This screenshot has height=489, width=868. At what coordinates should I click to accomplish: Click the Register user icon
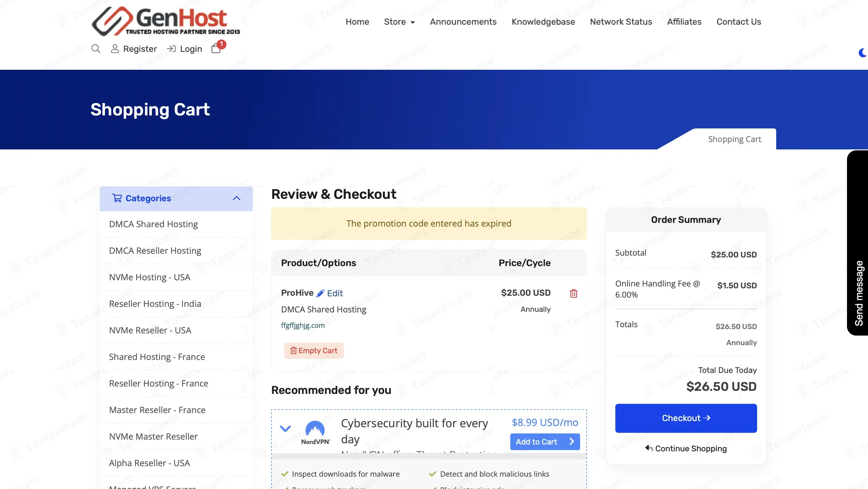click(x=115, y=49)
